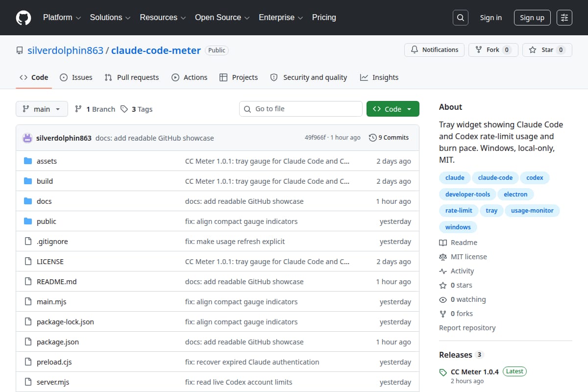Image resolution: width=588 pixels, height=392 pixels.
Task: Click the fork icon beside 0 forks
Action: 443,314
